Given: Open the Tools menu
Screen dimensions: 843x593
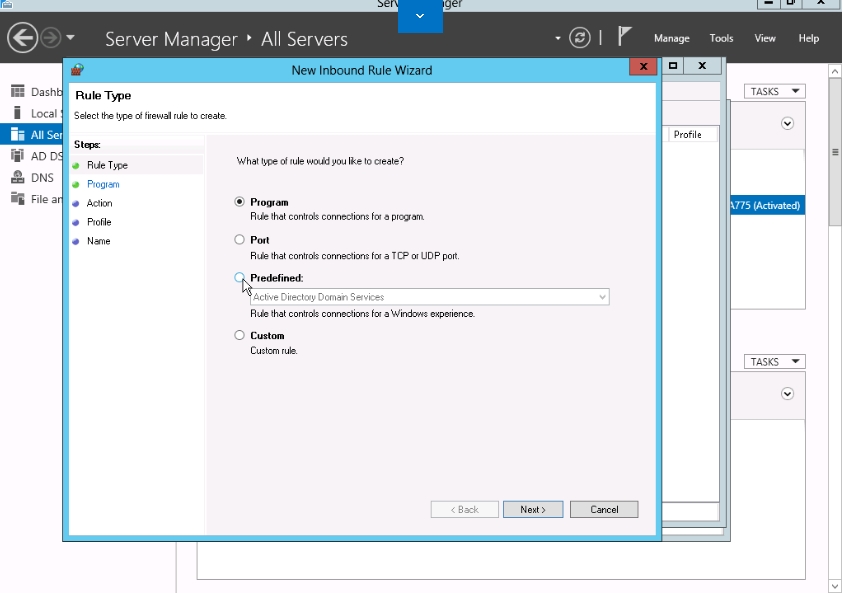Looking at the screenshot, I should [x=721, y=38].
